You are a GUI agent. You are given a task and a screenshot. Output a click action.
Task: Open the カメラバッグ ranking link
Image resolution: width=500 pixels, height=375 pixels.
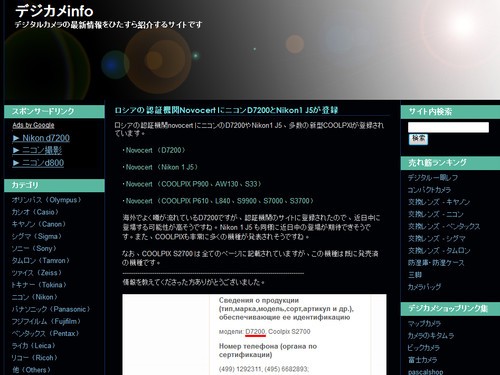click(x=424, y=287)
